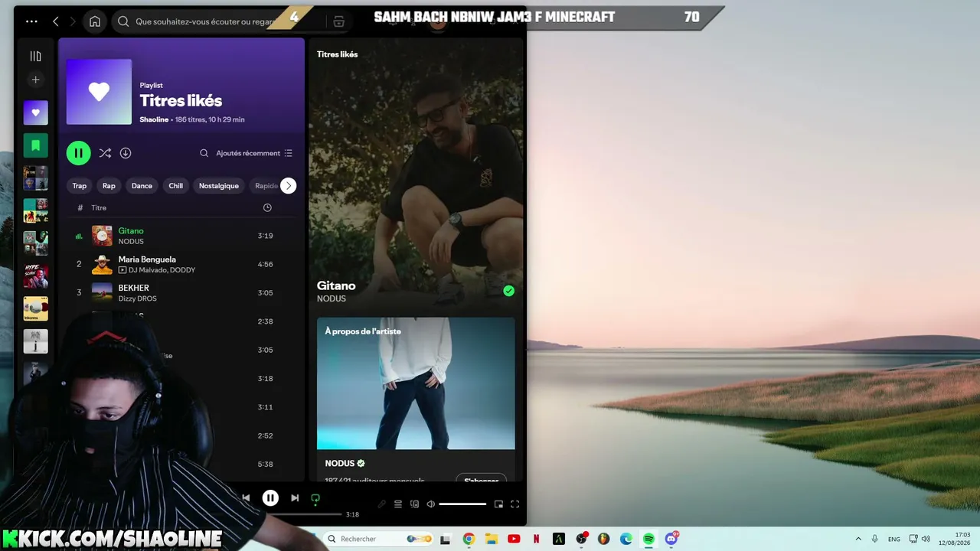
Task: Open File Explorer from the taskbar
Action: pos(491,539)
